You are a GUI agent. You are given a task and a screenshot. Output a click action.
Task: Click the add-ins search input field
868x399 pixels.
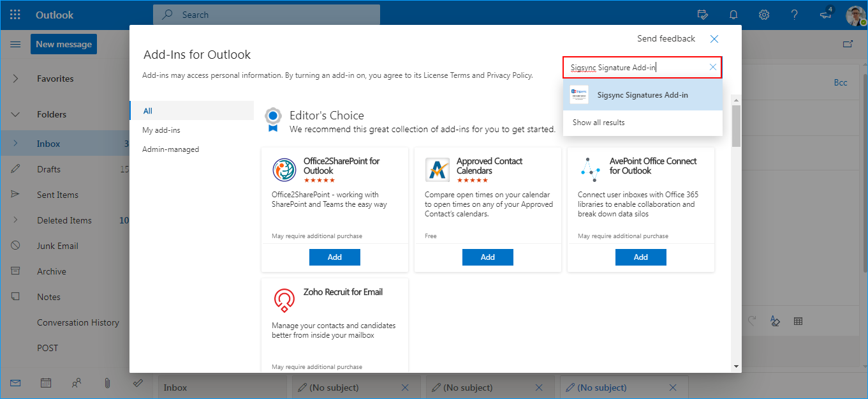pos(635,68)
